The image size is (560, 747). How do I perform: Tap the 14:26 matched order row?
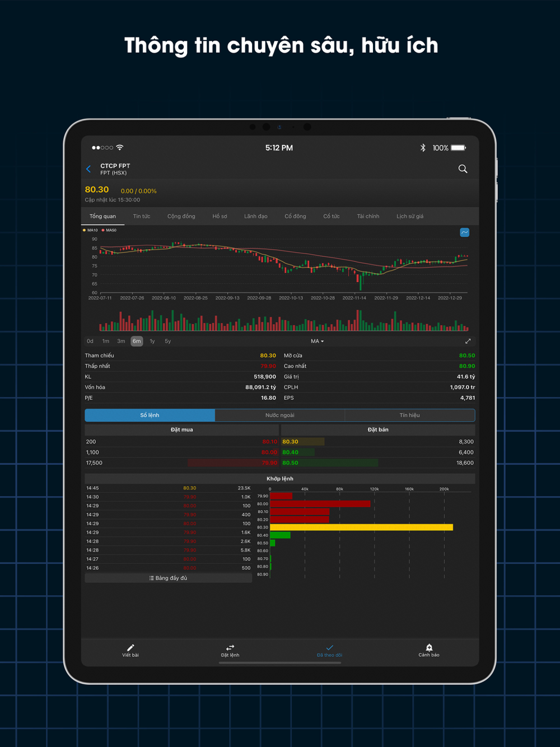[168, 568]
